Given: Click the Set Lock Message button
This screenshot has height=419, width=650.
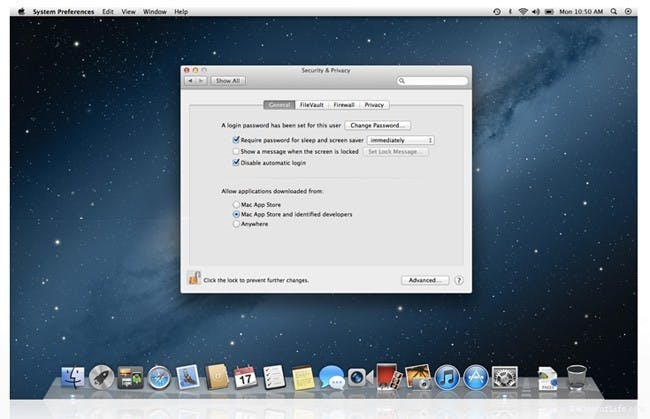Looking at the screenshot, I should coord(395,152).
